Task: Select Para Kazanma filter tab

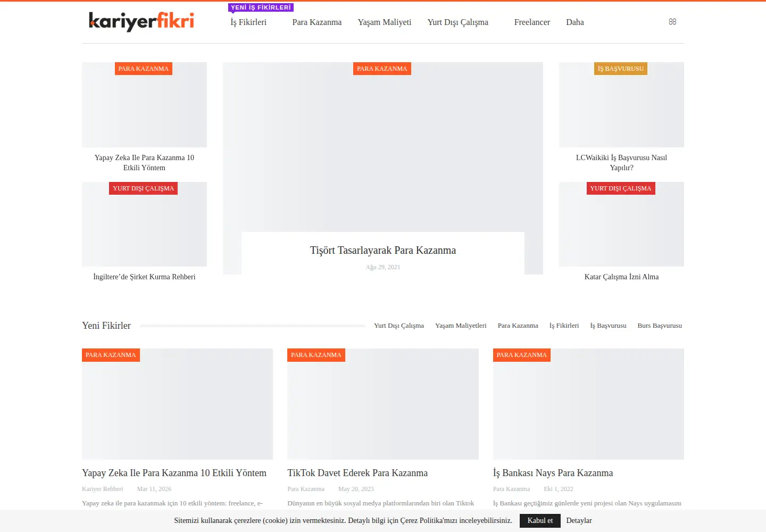Action: click(518, 326)
